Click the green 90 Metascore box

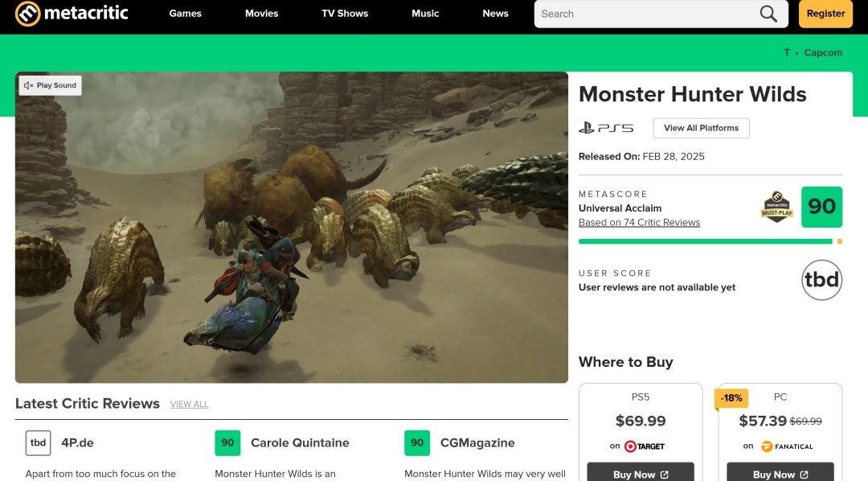pyautogui.click(x=821, y=207)
